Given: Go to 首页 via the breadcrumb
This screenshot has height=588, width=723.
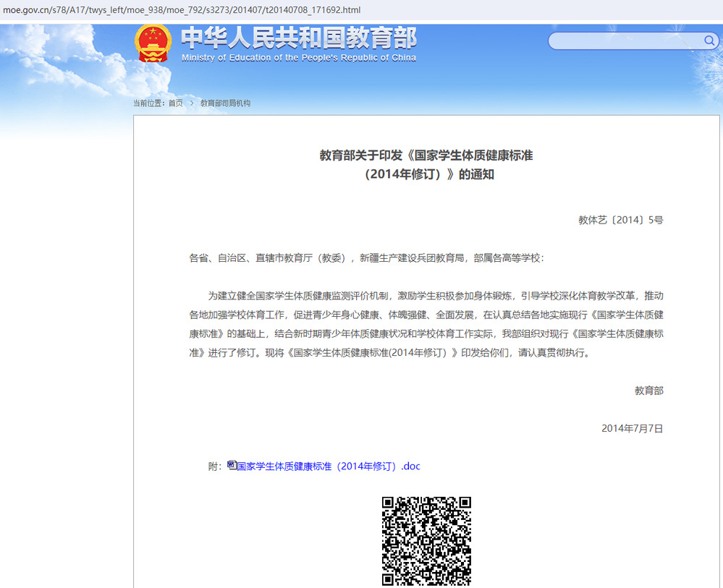Looking at the screenshot, I should [176, 103].
